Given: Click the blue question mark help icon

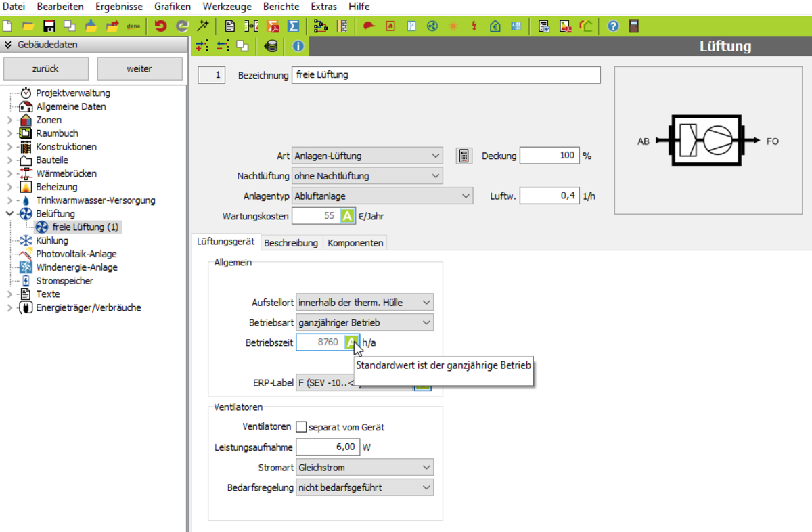Looking at the screenshot, I should (x=613, y=26).
